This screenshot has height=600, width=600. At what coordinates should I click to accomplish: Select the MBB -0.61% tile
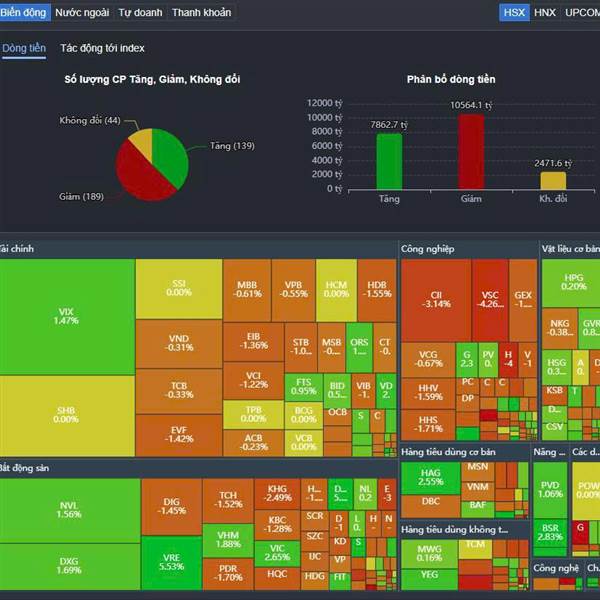point(247,290)
